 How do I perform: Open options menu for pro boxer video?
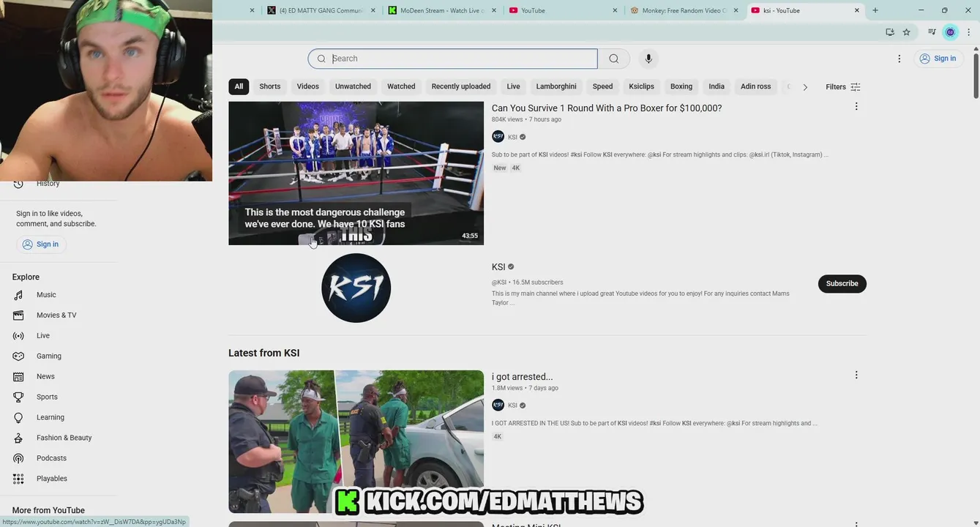tap(856, 107)
